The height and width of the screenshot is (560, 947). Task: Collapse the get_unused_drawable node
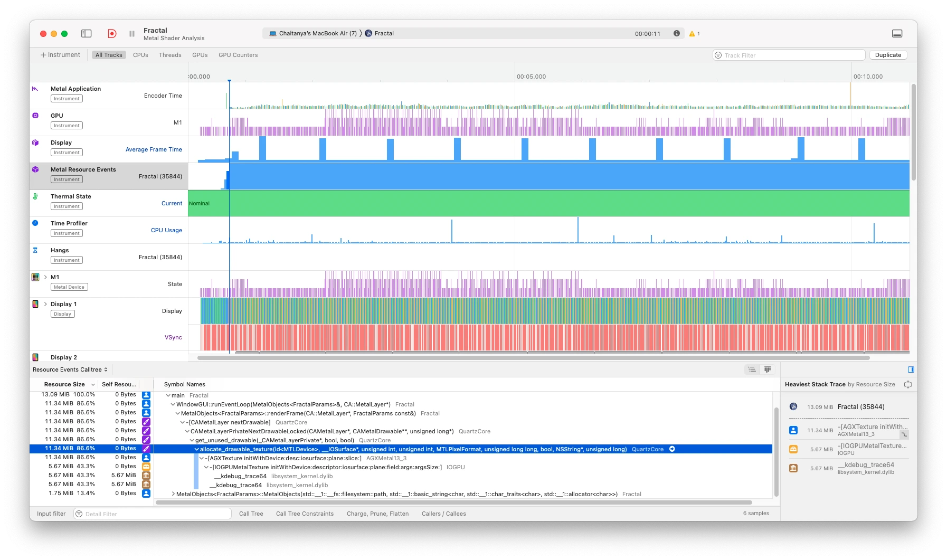point(192,440)
